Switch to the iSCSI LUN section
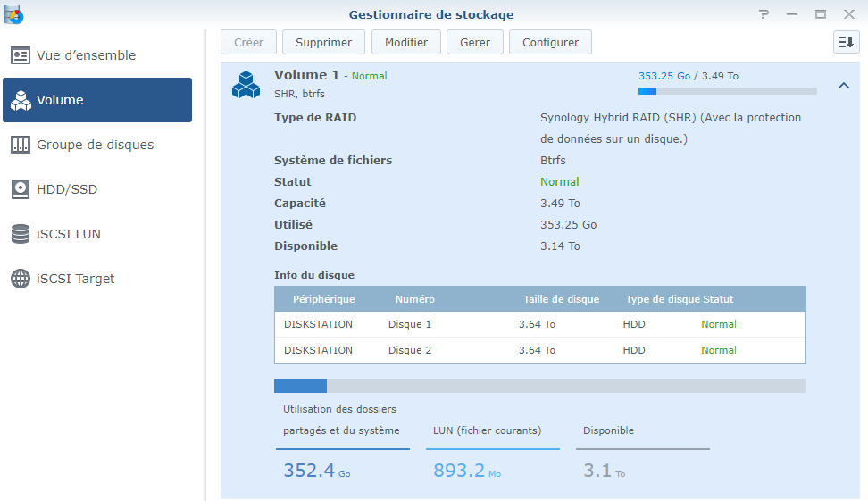The width and height of the screenshot is (868, 501). tap(69, 234)
